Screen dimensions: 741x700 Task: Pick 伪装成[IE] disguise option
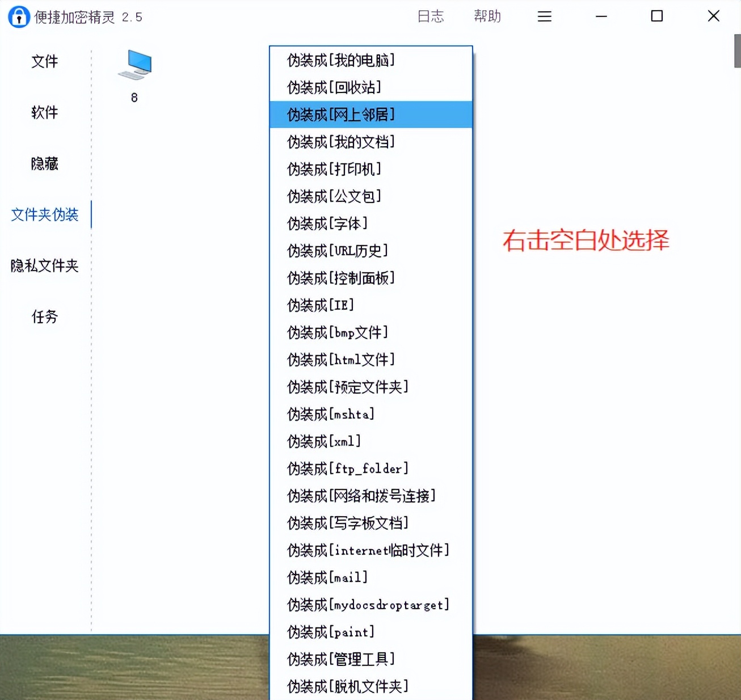tap(321, 305)
